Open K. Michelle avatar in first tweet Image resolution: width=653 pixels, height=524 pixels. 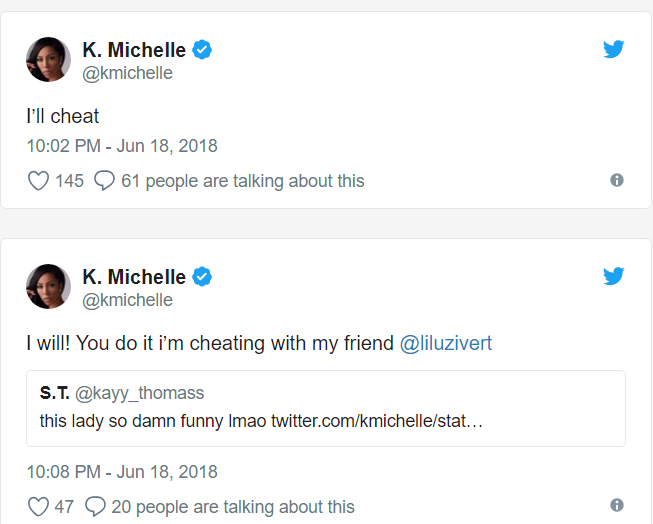pos(48,60)
